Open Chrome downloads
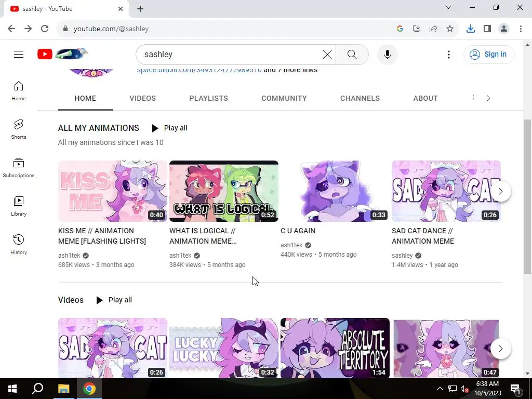 [x=471, y=29]
